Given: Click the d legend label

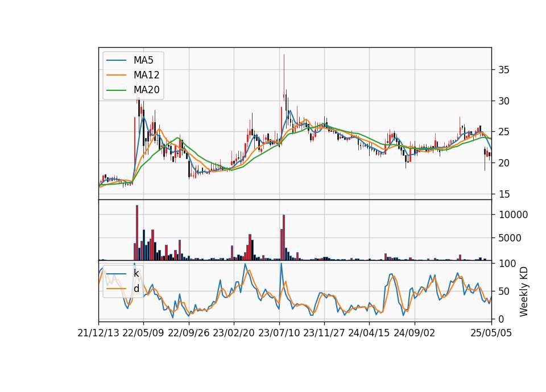Looking at the screenshot, I should tap(136, 289).
